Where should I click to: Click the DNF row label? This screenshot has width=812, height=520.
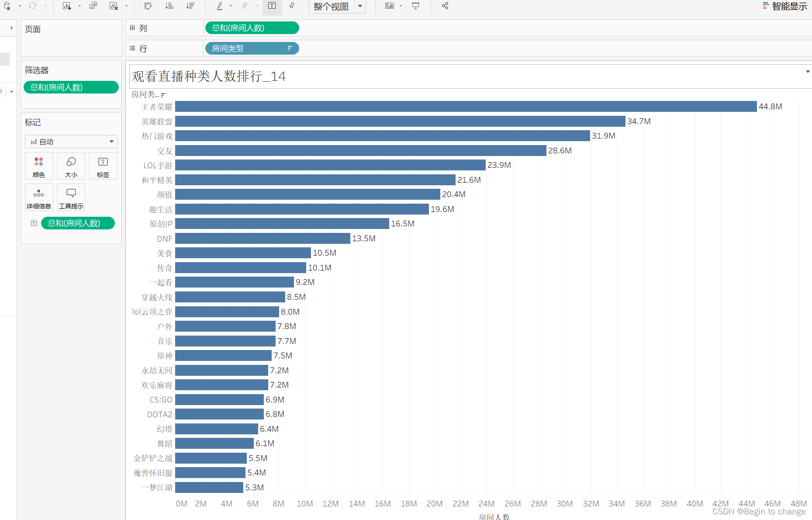point(165,239)
